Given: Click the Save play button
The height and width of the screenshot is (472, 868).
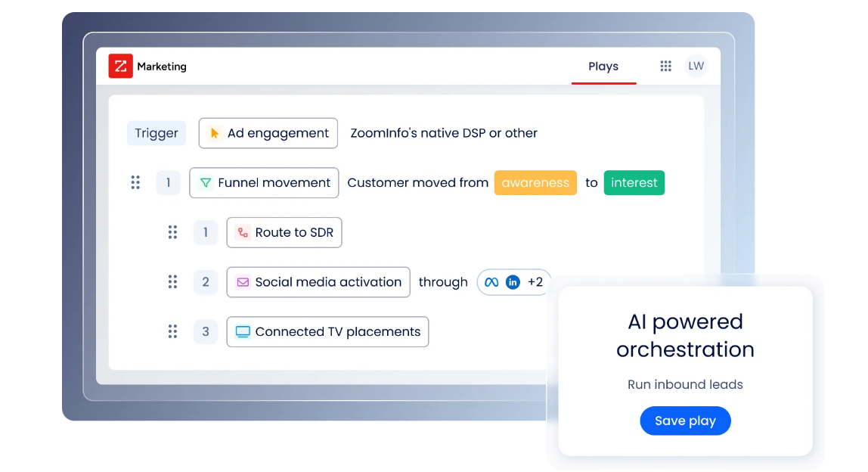Looking at the screenshot, I should tap(685, 421).
